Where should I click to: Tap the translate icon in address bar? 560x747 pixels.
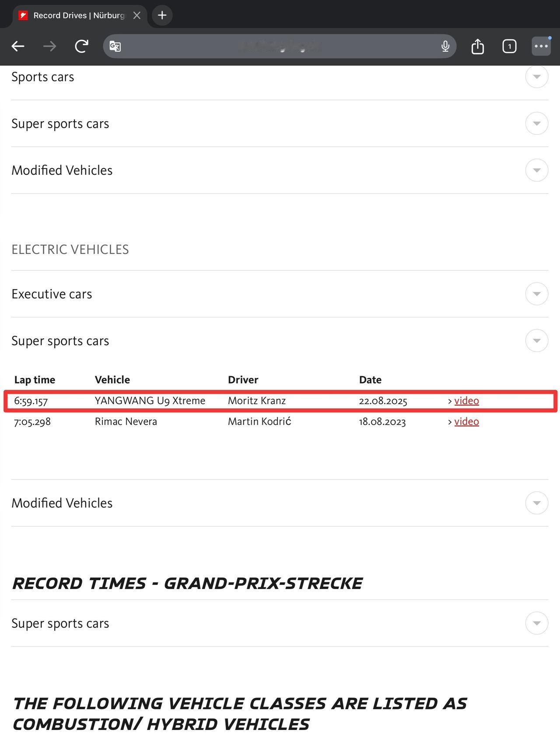coord(115,46)
